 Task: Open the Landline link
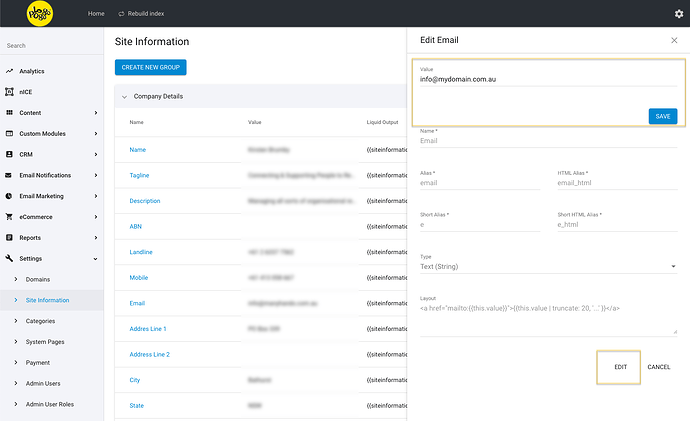point(141,252)
